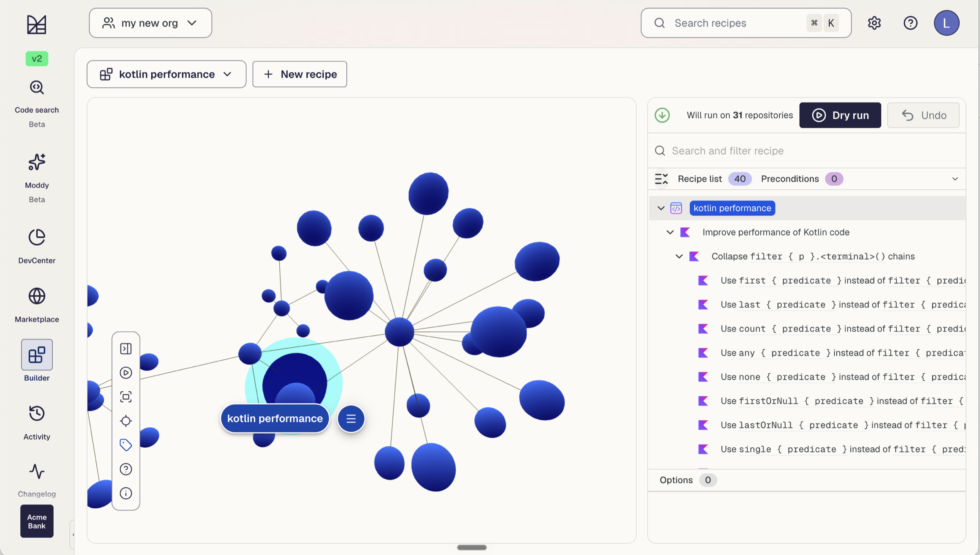Viewport: 980px width, 555px height.
Task: Open hamburger menu next to kotlin performance node
Action: tap(351, 419)
